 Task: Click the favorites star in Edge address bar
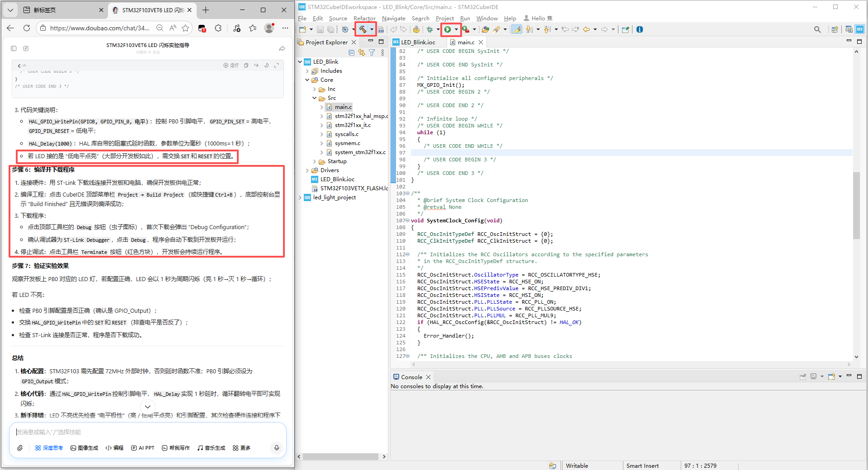185,28
